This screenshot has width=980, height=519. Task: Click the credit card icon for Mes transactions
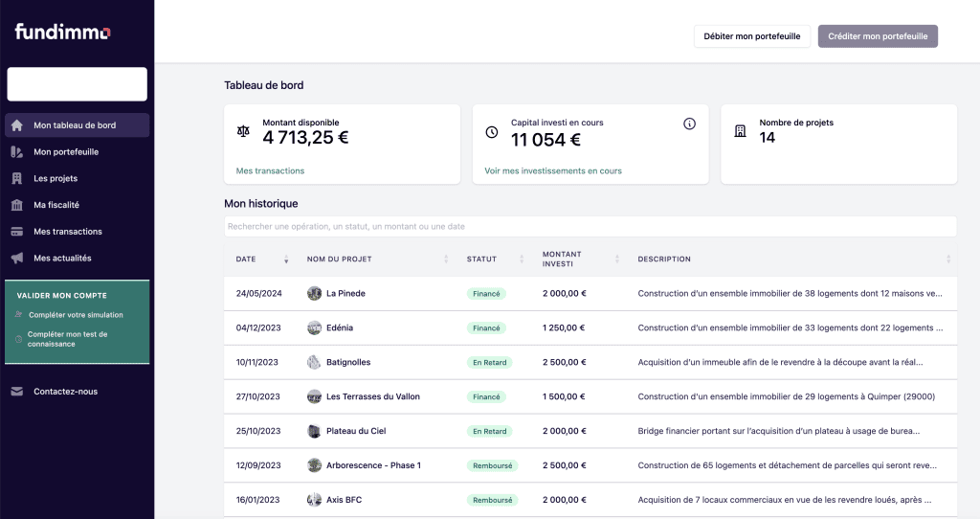pos(16,232)
